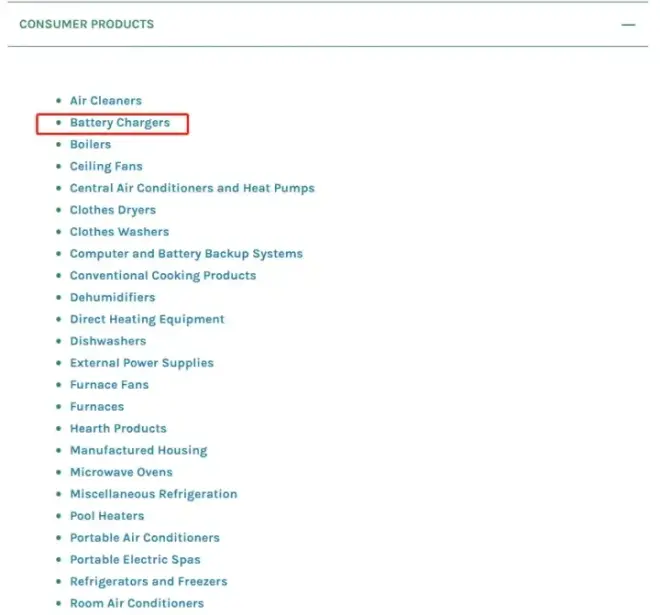Click the Consumer Products section header
This screenshot has height=615, width=660.
tap(87, 24)
